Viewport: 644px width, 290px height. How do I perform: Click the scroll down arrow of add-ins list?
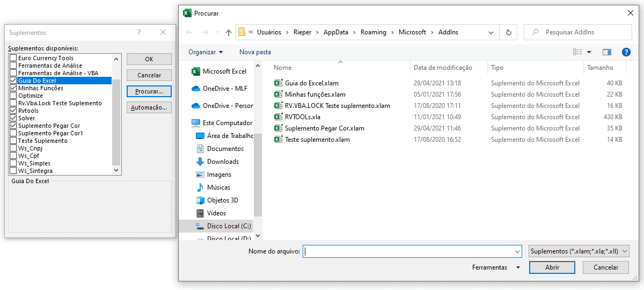pos(116,170)
